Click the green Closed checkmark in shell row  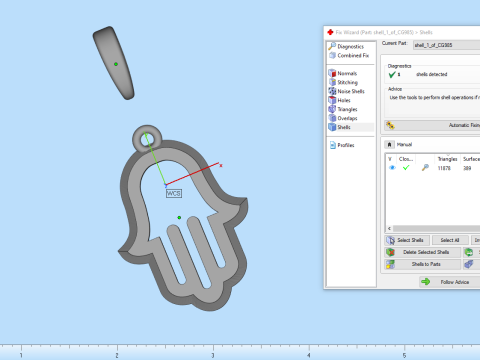[406, 168]
